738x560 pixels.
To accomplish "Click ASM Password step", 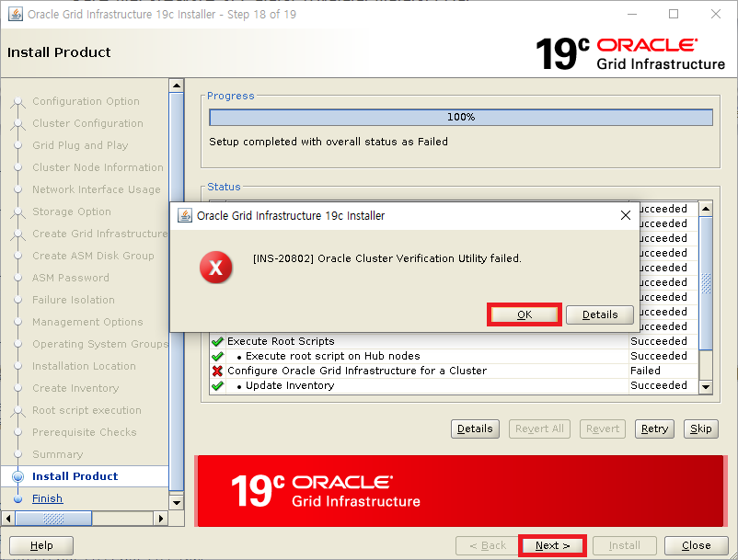I will click(71, 278).
